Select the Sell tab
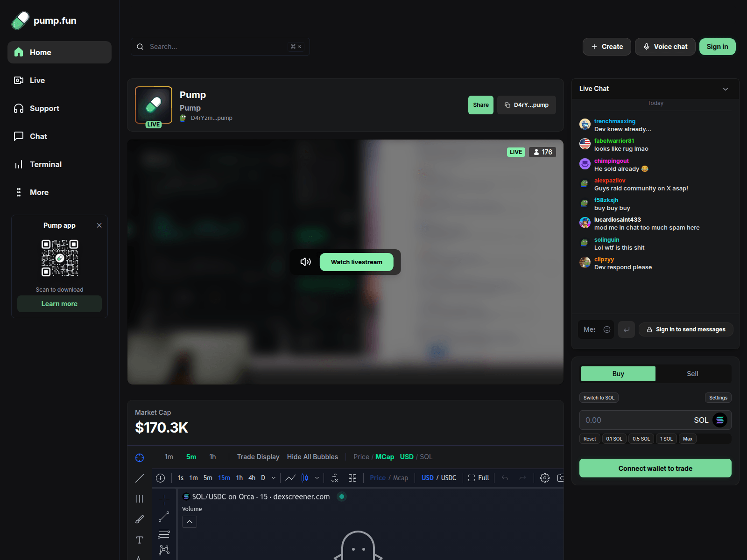Viewport: 747px width, 560px height. pyautogui.click(x=692, y=374)
